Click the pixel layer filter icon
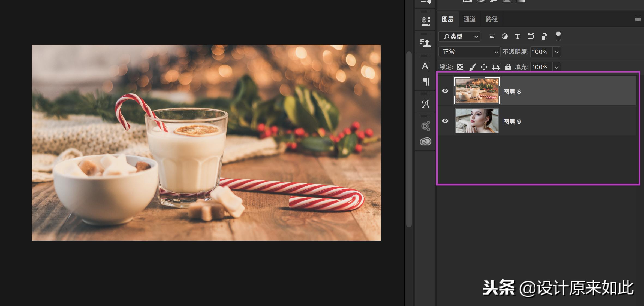The height and width of the screenshot is (306, 644). [x=492, y=36]
